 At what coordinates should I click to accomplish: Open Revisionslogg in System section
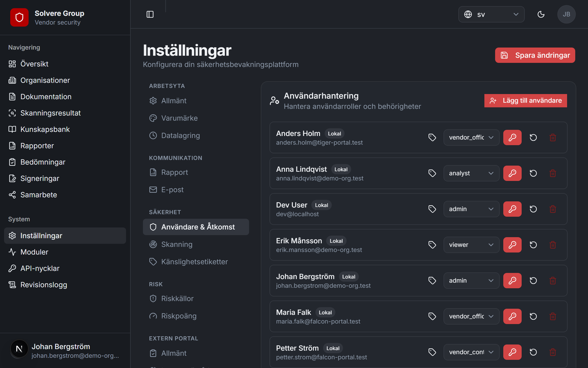click(65, 285)
